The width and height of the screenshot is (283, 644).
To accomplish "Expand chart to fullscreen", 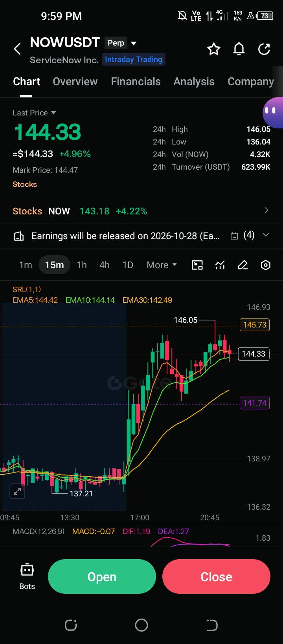I will tap(17, 491).
